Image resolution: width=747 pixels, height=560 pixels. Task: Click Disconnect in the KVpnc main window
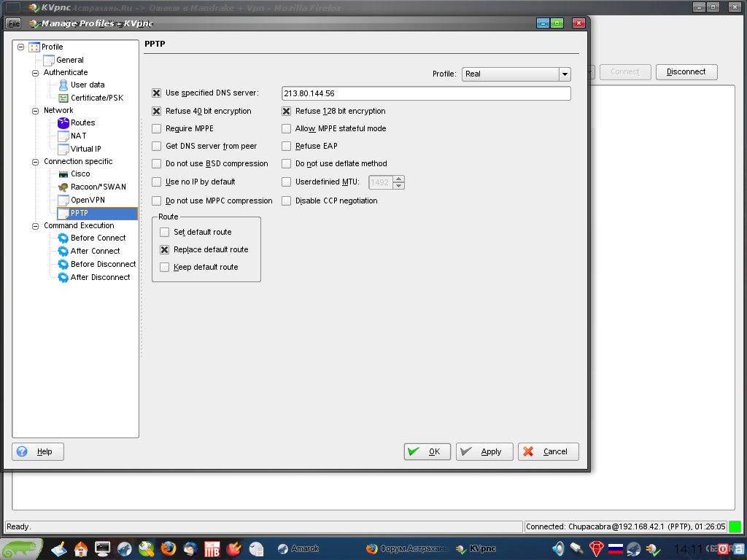pos(686,72)
